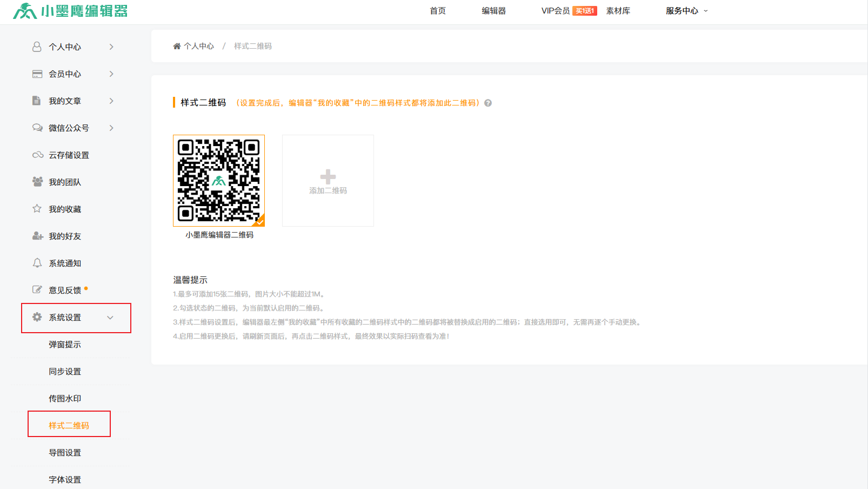Click the 我的好友 add-friend icon
This screenshot has width=868, height=489.
[x=37, y=236]
